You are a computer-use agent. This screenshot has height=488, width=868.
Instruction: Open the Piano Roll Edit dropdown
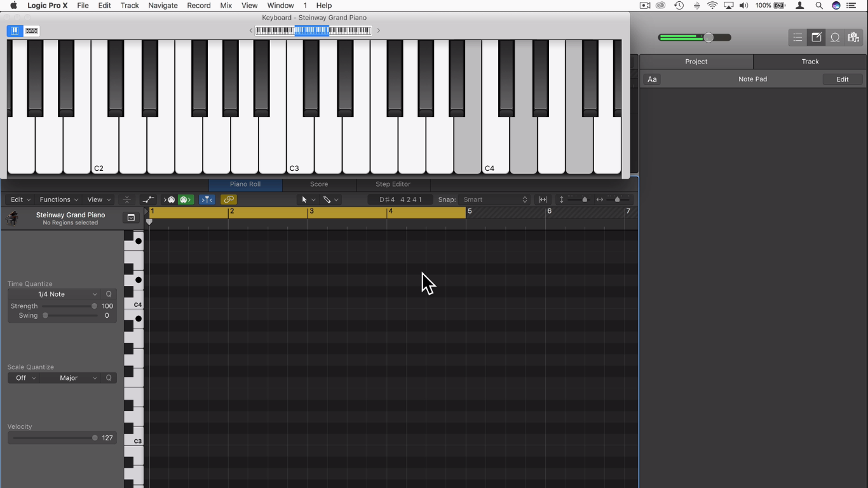click(x=20, y=200)
